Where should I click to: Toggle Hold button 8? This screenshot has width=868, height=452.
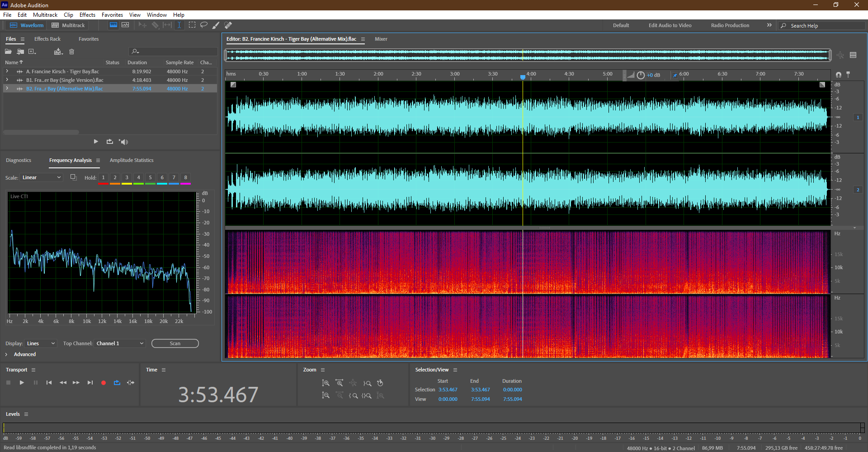[x=185, y=178]
